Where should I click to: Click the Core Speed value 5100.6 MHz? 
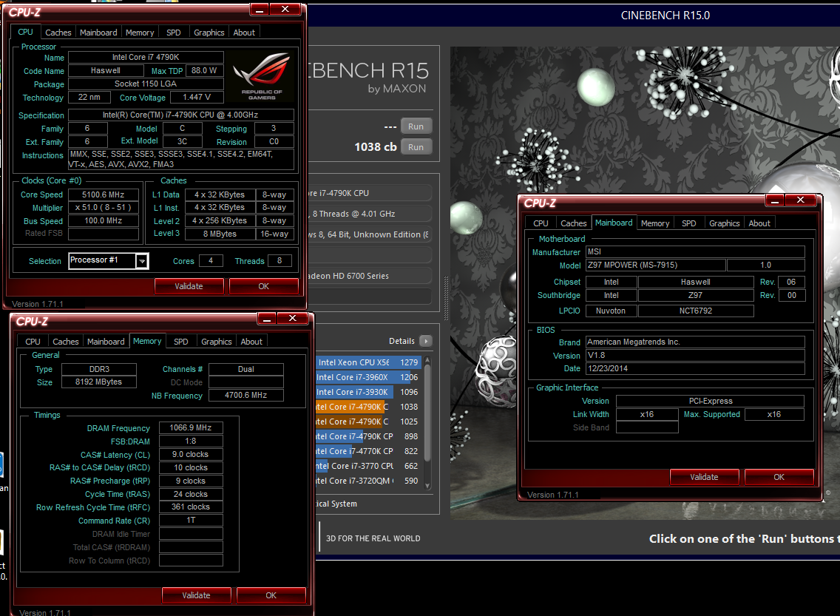click(104, 194)
